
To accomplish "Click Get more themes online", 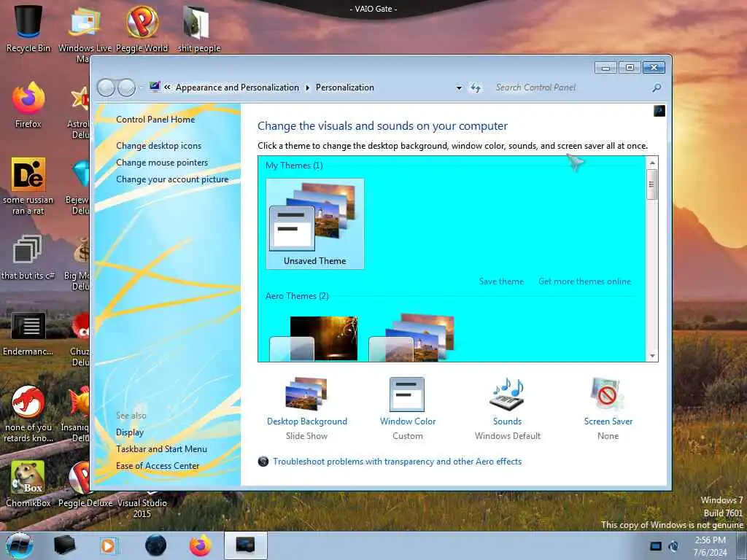I will click(584, 281).
